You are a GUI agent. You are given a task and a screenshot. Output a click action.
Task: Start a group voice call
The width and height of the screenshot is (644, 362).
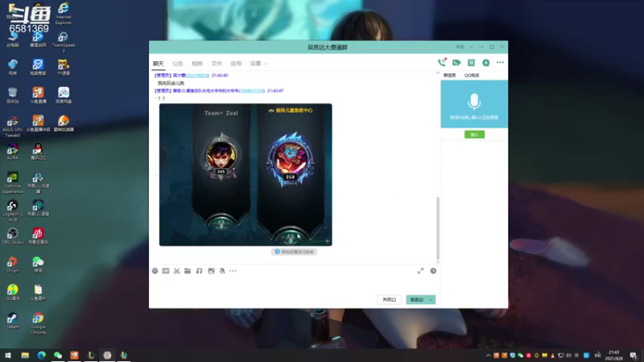tap(442, 63)
